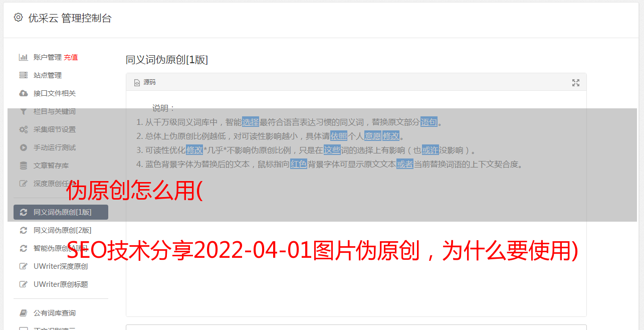Click the settings gear icon beside 优采云
The image size is (644, 330).
[x=19, y=18]
